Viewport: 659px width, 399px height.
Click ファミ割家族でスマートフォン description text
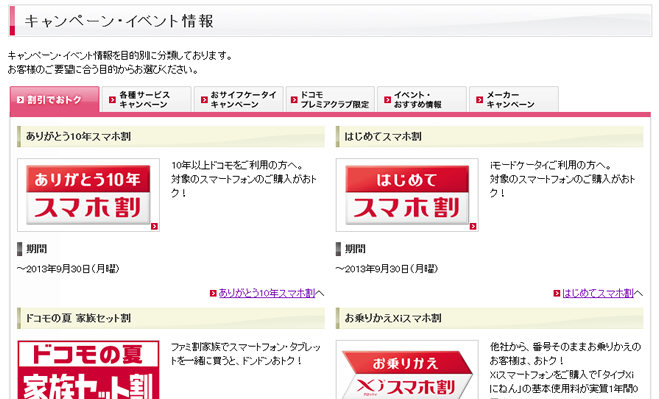tap(245, 354)
